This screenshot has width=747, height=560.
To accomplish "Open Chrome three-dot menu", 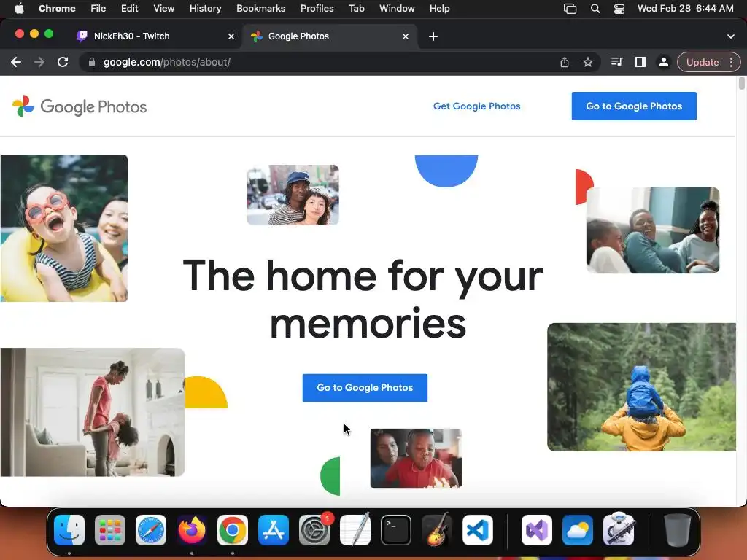I will [x=731, y=63].
